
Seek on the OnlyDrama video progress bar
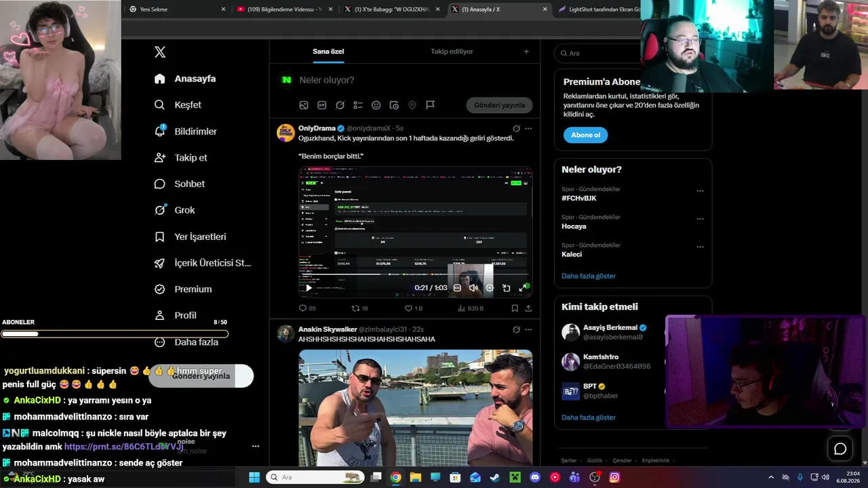[415, 274]
